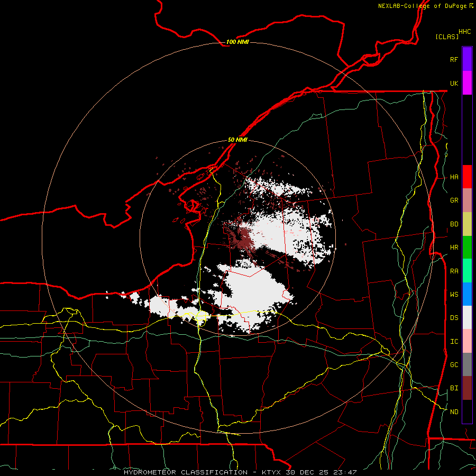The image size is (476, 476).
Task: Click the 'DS' legend label
Action: click(454, 318)
